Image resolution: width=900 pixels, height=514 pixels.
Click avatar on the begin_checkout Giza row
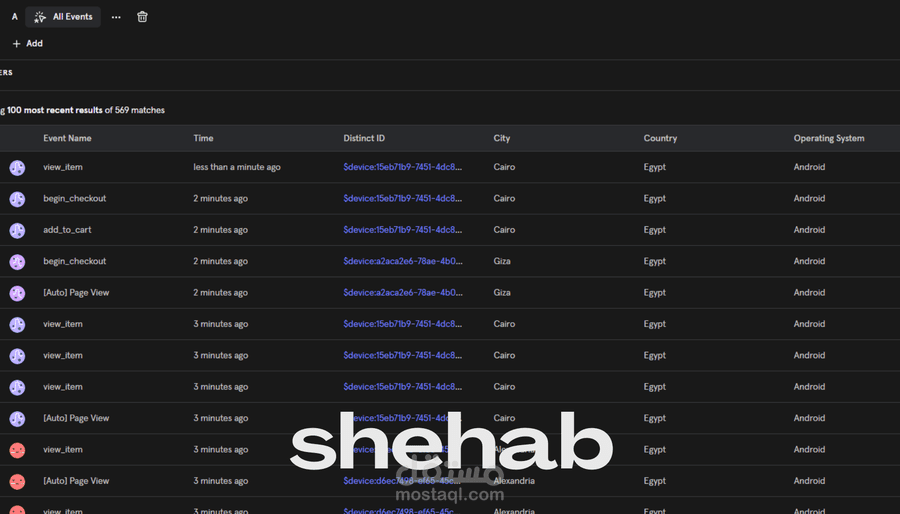pos(17,262)
